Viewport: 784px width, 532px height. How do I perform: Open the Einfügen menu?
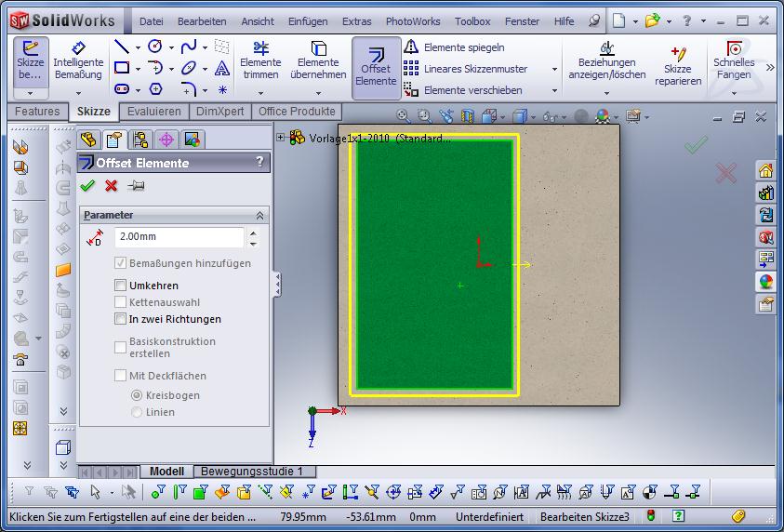[307, 21]
